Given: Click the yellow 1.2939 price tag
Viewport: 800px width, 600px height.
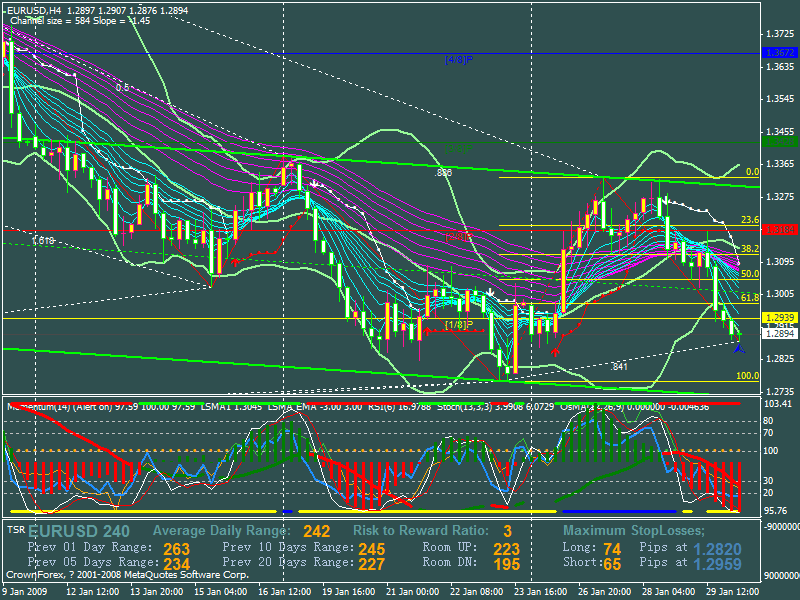Looking at the screenshot, I should point(778,318).
